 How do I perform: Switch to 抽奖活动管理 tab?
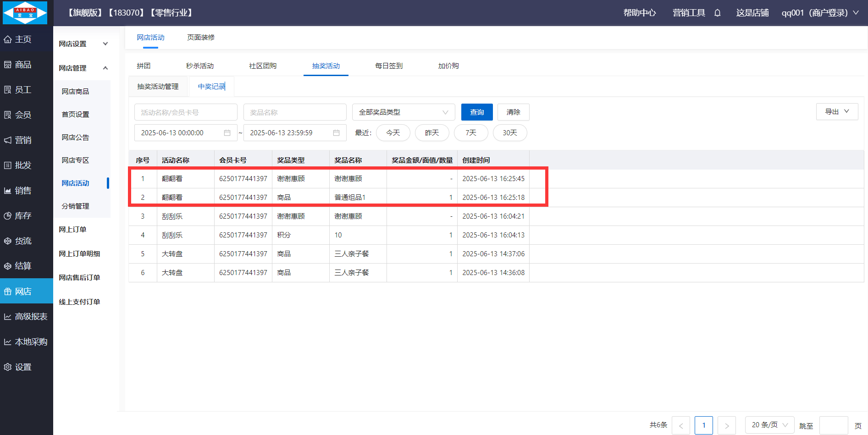coord(158,87)
